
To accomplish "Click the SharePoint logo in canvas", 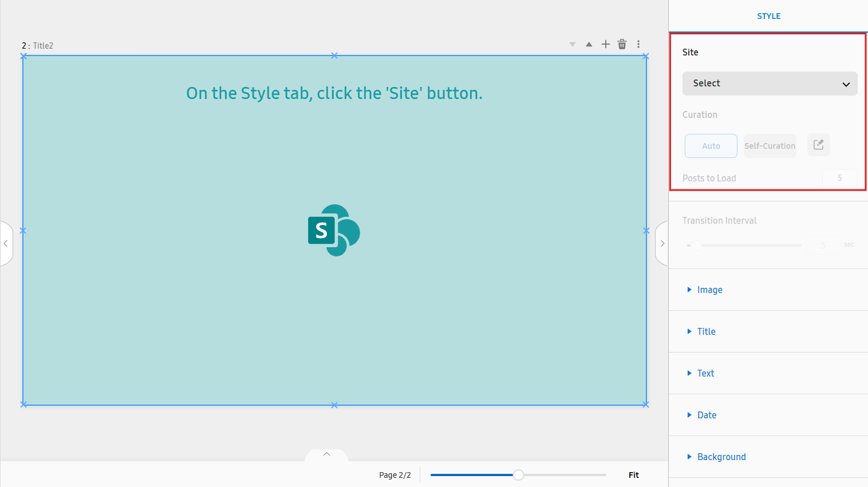I will (334, 230).
